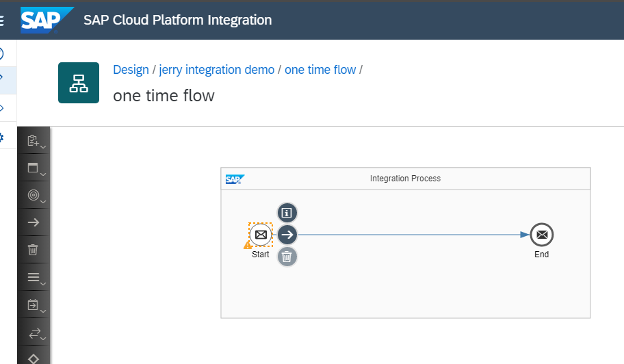Select the Integration Process pool header

(x=405, y=179)
